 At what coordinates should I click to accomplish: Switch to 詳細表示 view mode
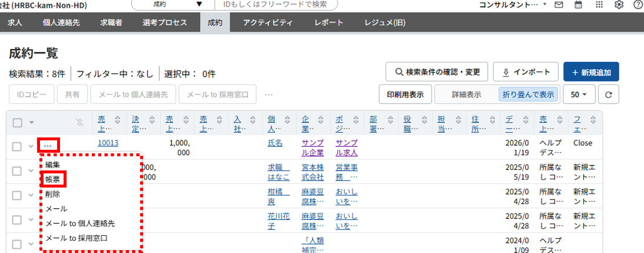pos(466,94)
